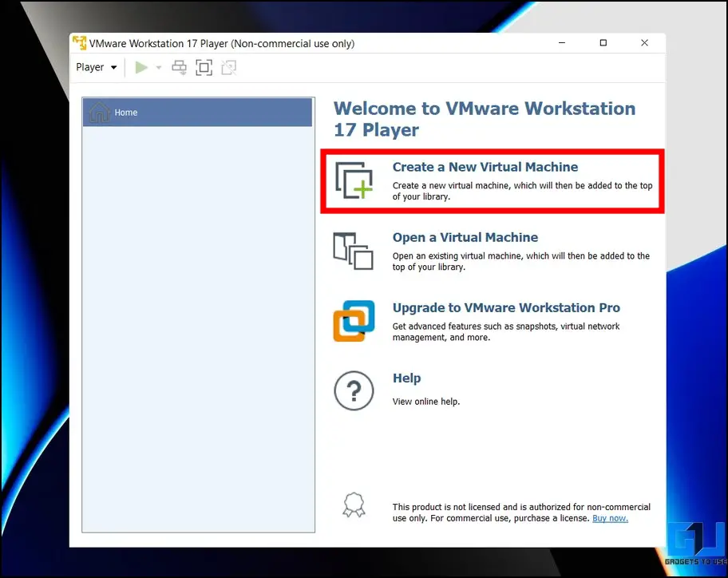Click 'Welcome to VMware Workstation 17 Player' heading
728x578 pixels.
(x=485, y=119)
